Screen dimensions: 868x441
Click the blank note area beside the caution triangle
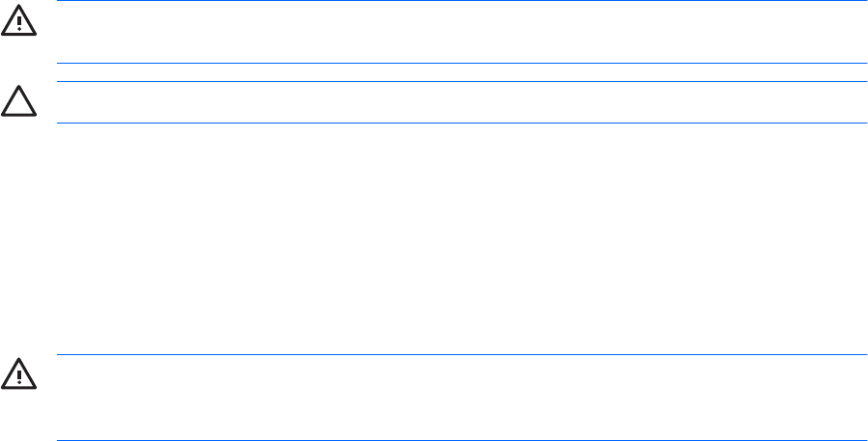[x=462, y=102]
